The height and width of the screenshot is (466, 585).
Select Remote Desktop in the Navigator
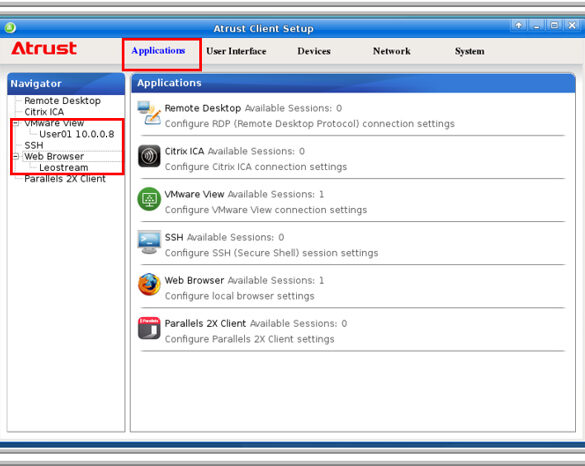pyautogui.click(x=62, y=101)
